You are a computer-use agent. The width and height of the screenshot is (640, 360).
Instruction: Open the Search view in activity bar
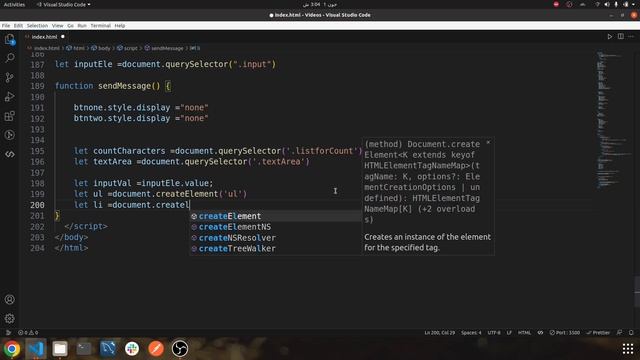[x=10, y=58]
